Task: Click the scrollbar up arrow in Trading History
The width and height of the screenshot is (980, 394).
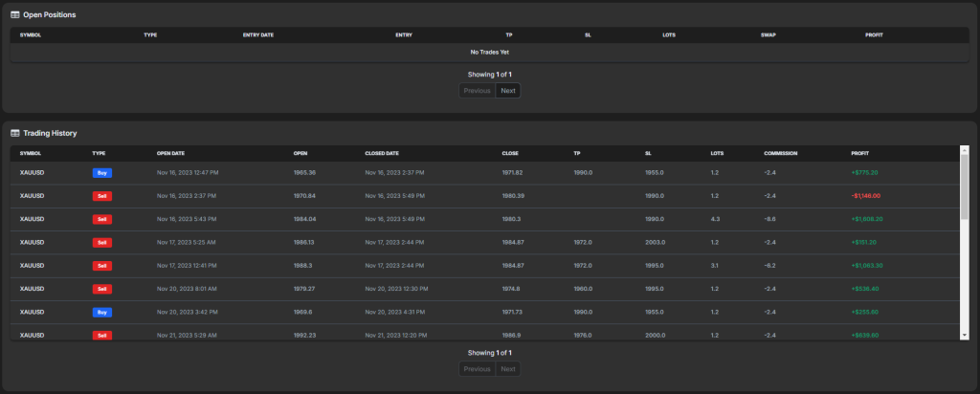Action: coord(964,150)
